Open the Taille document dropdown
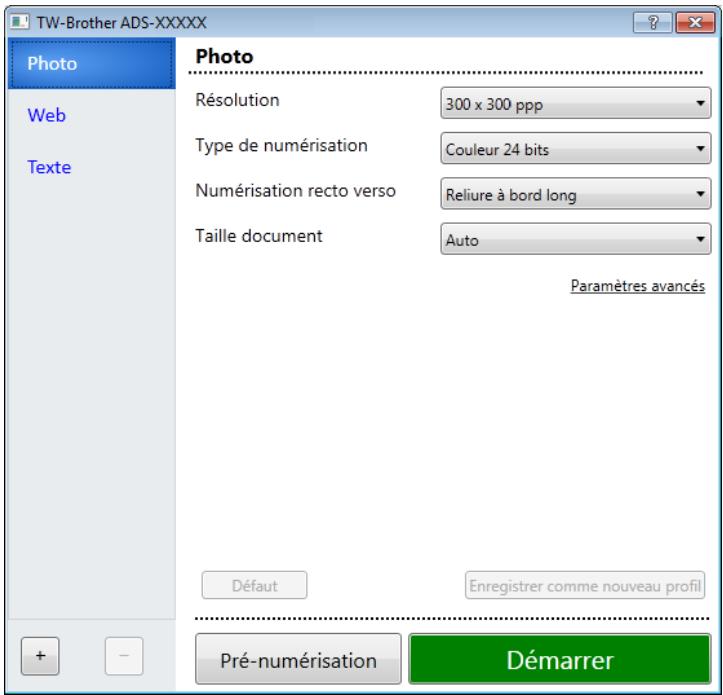 [575, 239]
